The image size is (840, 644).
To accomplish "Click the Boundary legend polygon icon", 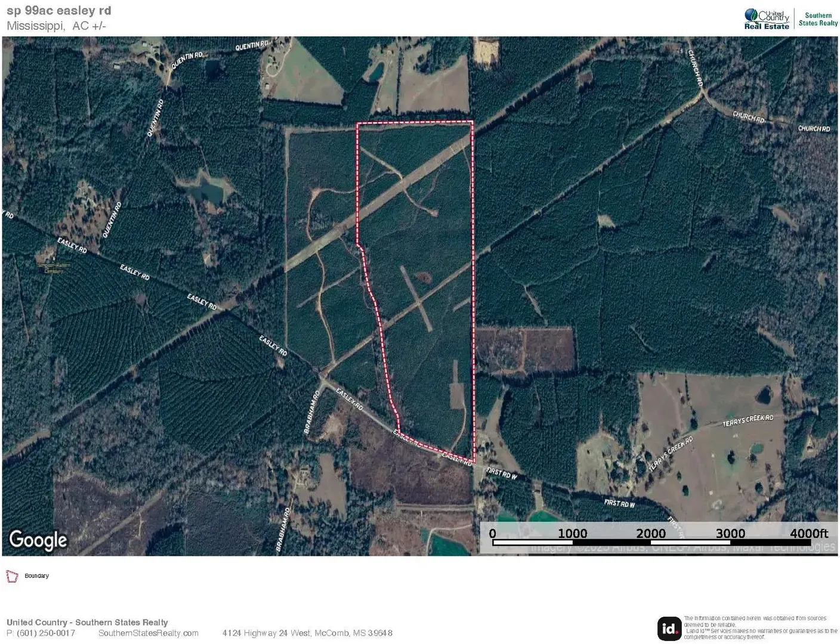I will [12, 576].
